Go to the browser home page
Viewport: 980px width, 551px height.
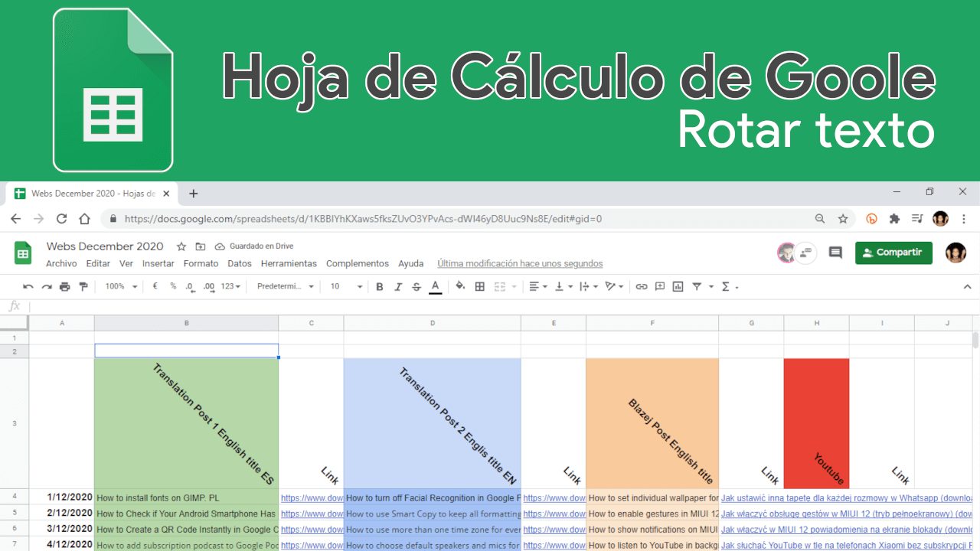(x=85, y=219)
